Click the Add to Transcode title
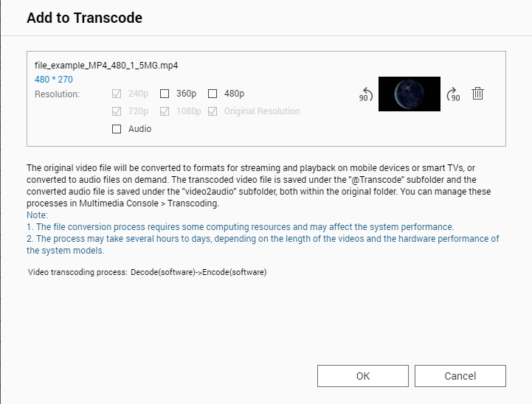 84,18
